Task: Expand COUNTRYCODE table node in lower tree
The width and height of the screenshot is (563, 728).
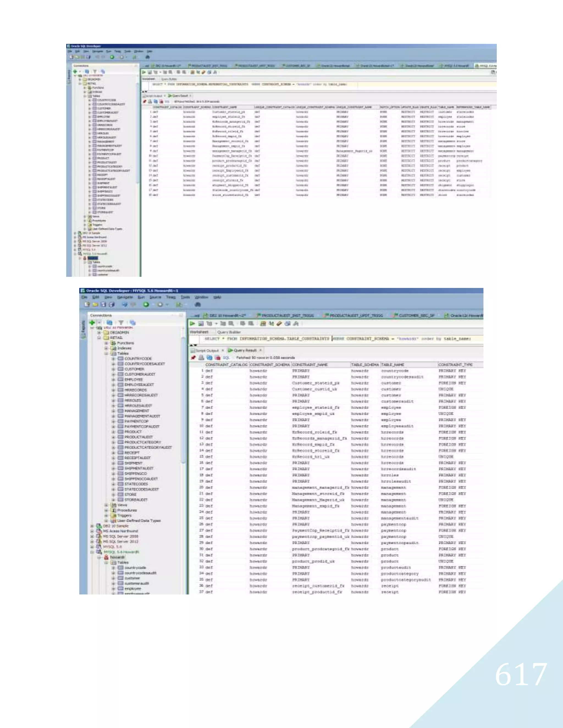Action: [114, 359]
